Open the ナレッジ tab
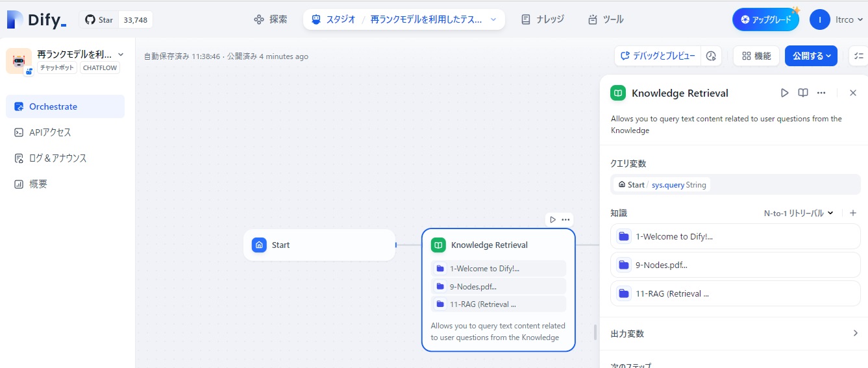This screenshot has width=868, height=368. click(543, 19)
